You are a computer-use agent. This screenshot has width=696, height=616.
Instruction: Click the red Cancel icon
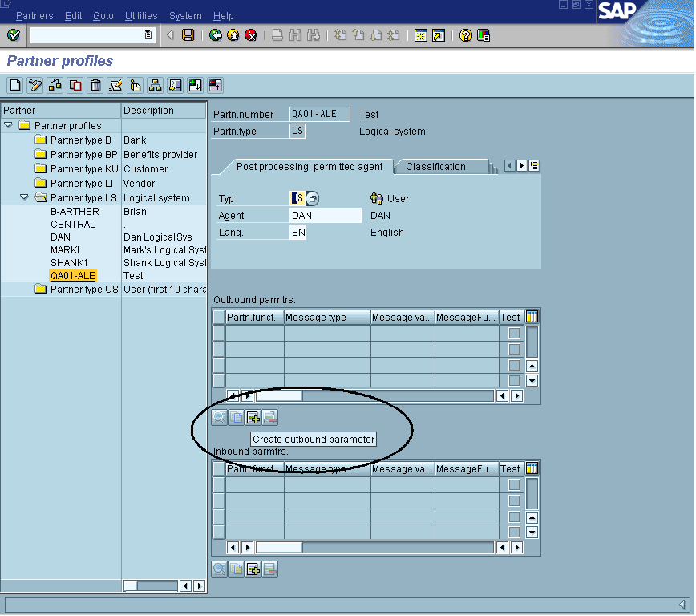coord(251,35)
